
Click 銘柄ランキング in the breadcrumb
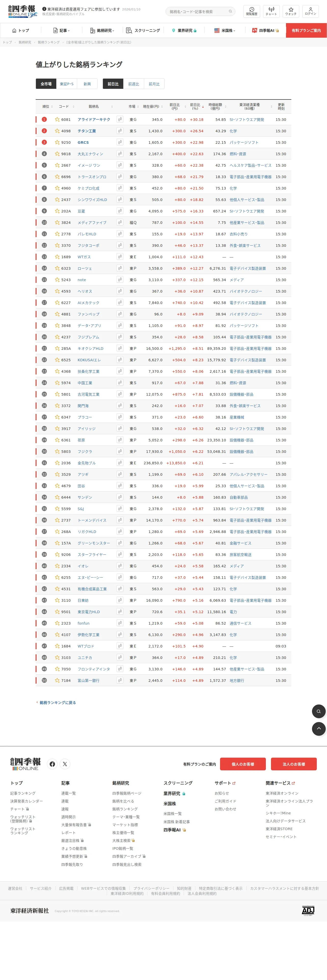(x=49, y=42)
